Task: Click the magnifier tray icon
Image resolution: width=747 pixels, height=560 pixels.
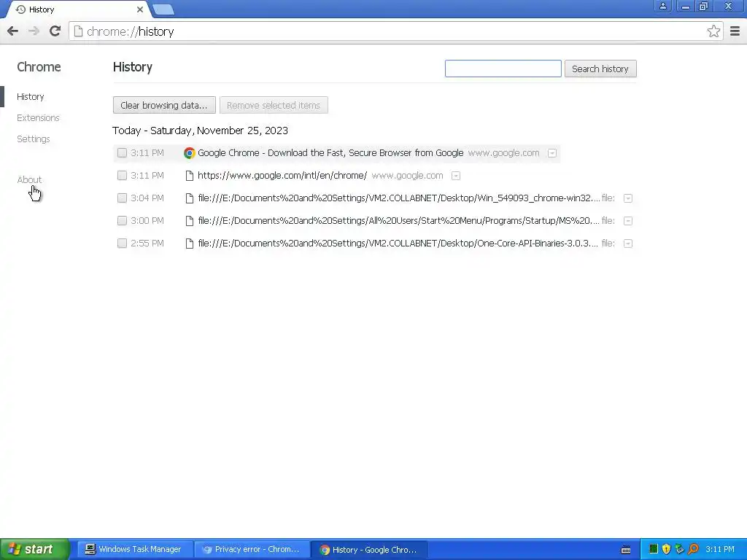Action: click(693, 549)
